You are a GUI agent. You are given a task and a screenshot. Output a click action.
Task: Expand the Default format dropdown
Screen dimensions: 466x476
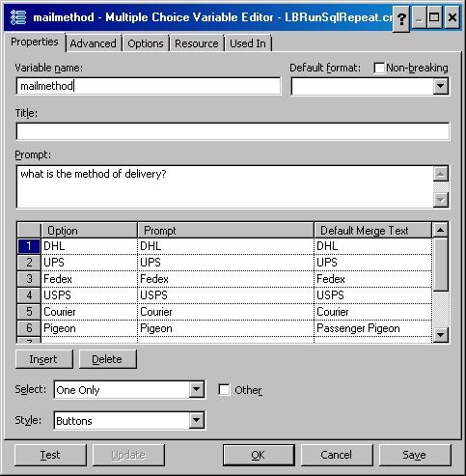440,86
